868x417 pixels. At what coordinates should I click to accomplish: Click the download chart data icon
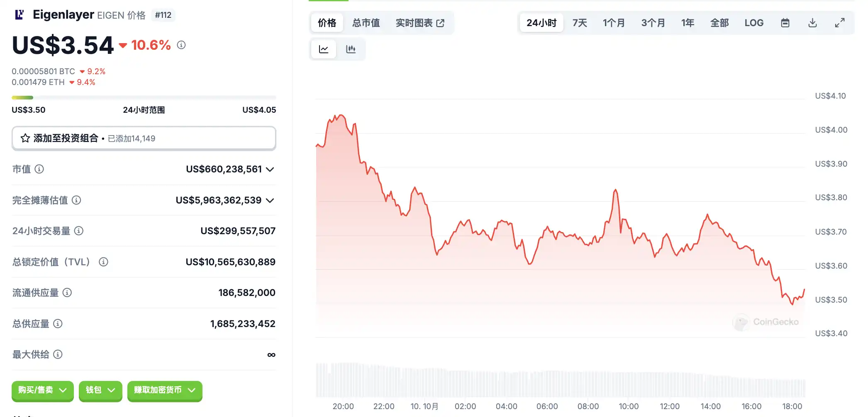[x=812, y=23]
